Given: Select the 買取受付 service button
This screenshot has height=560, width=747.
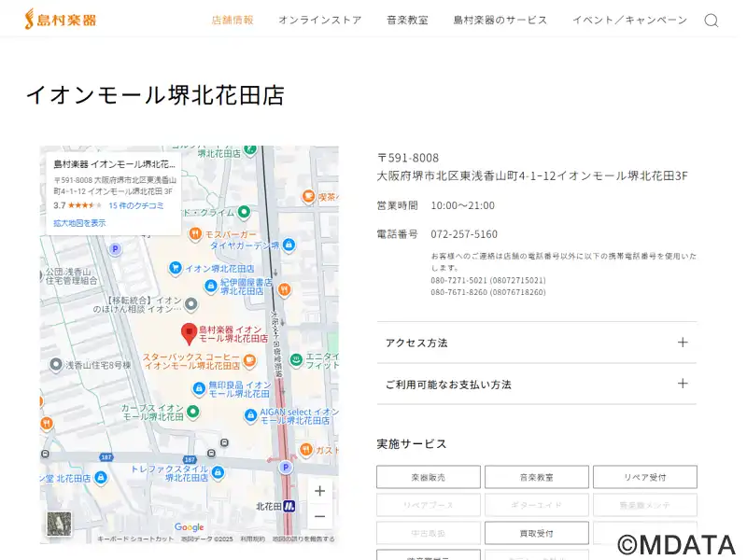Looking at the screenshot, I should click(536, 533).
